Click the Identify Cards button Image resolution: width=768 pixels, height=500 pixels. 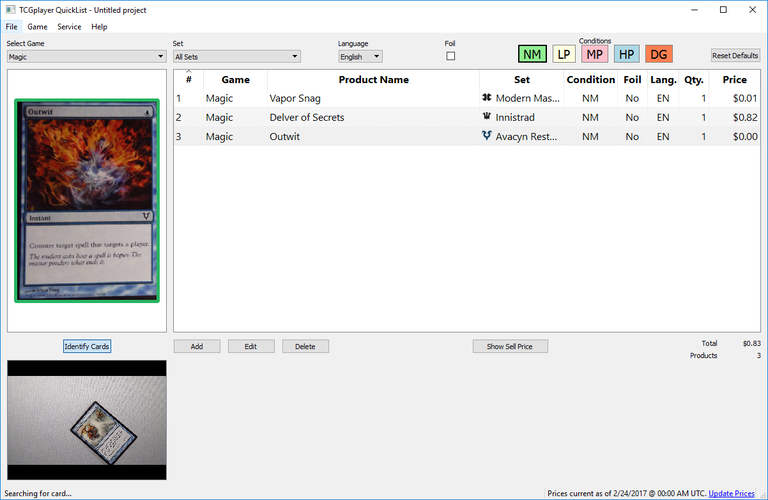pyautogui.click(x=87, y=346)
